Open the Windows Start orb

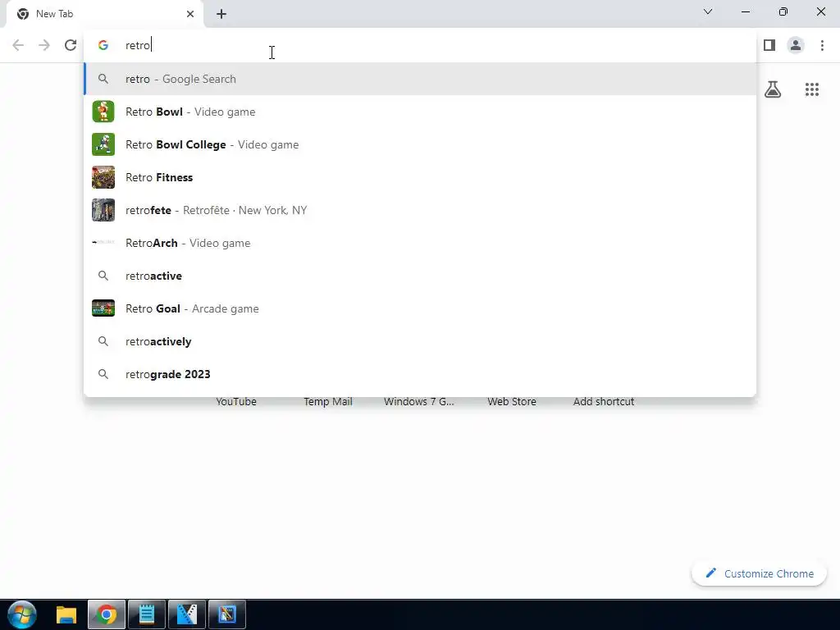point(22,614)
